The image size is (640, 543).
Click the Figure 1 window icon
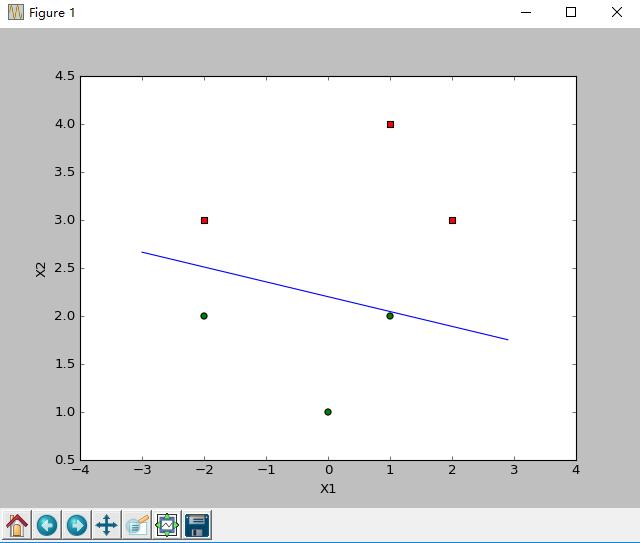tap(16, 12)
